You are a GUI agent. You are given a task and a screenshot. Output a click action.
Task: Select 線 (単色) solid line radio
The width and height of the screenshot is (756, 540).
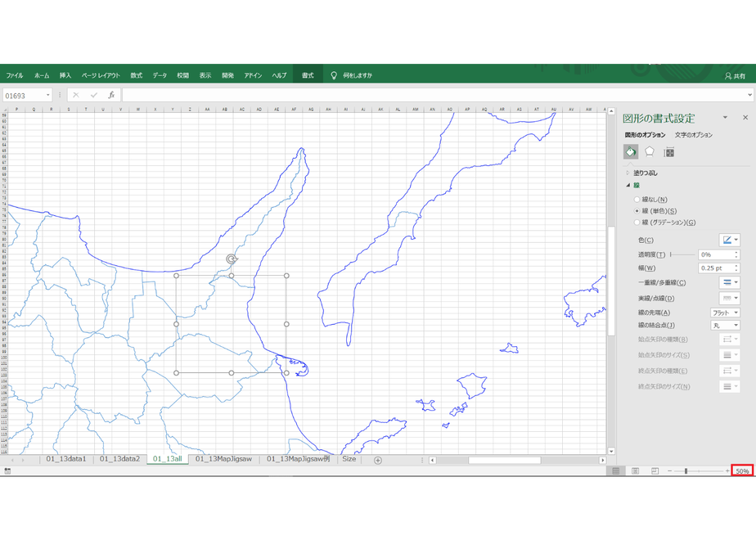(x=637, y=211)
